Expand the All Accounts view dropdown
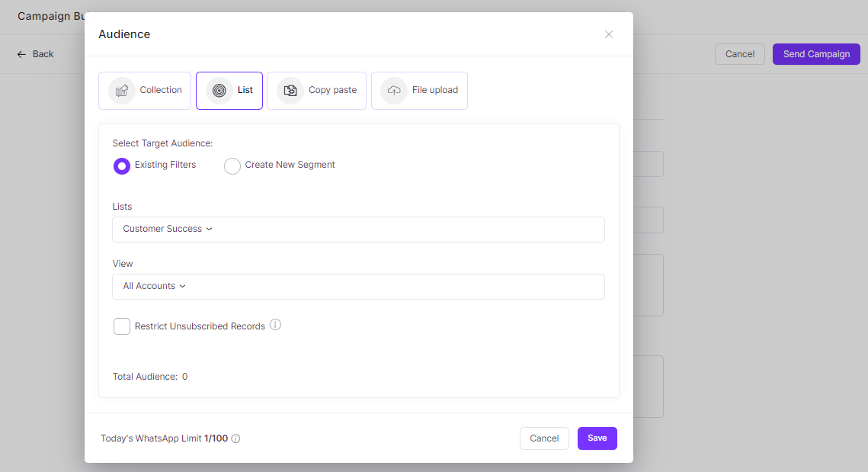868x472 pixels. pos(358,286)
